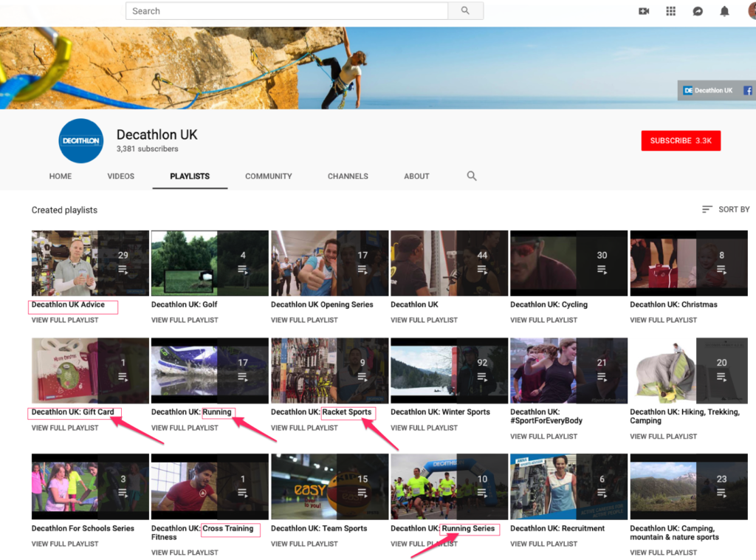Open the #SportForEveryBody playlist title
The image size is (756, 560).
pos(546,416)
